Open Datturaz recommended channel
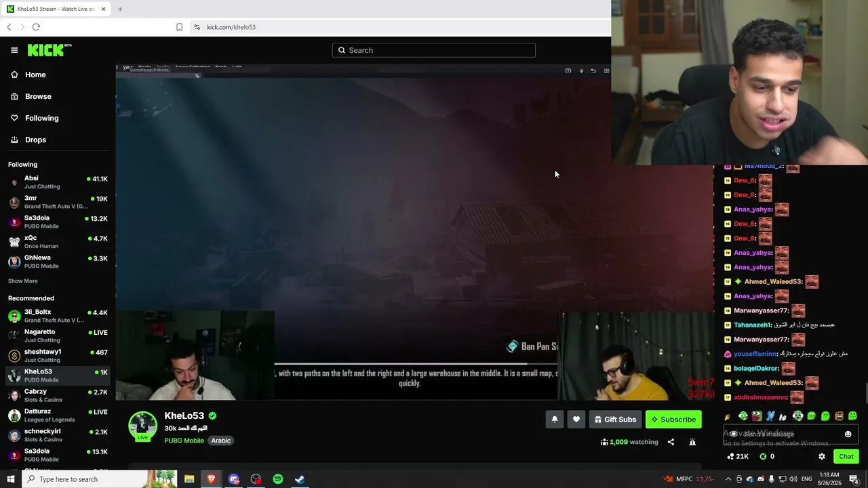This screenshot has height=488, width=868. (58, 415)
